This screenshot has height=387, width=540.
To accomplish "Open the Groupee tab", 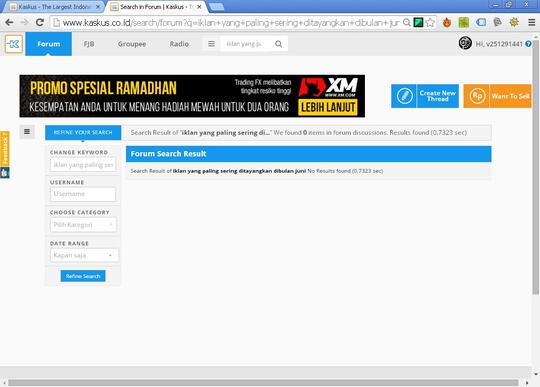I will click(x=132, y=44).
